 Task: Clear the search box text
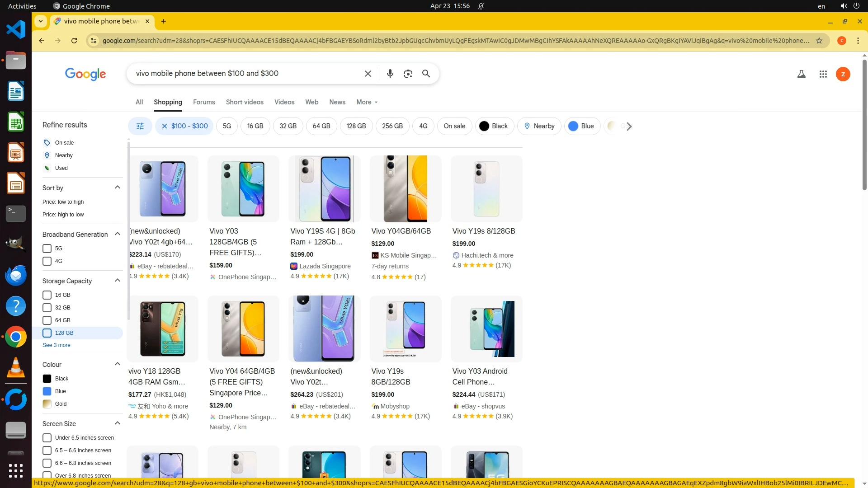coord(368,74)
